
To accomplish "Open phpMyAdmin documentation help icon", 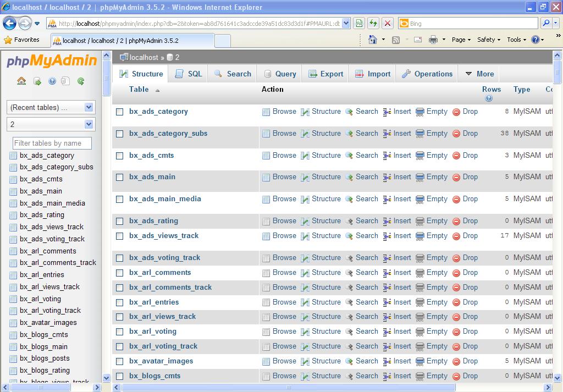I will 52,81.
